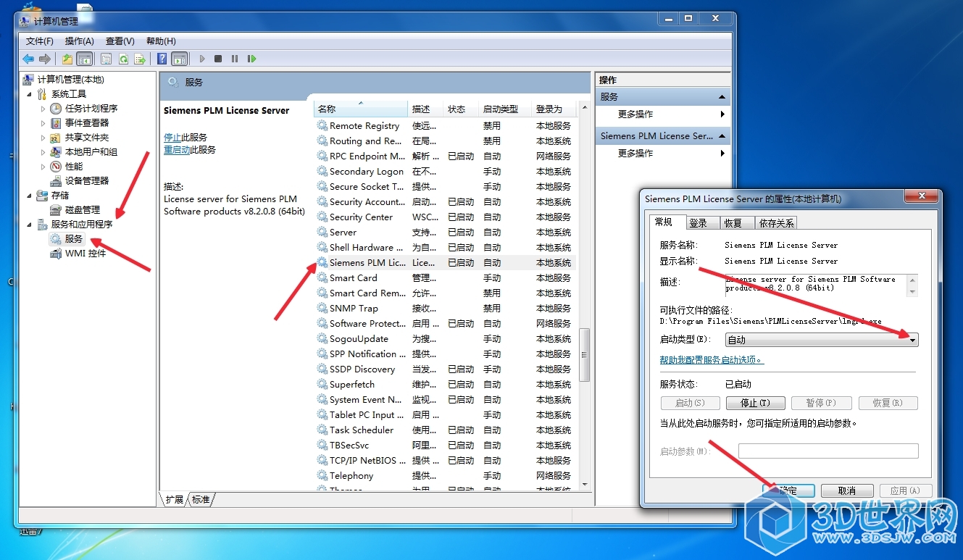Expand the 本地用户和组 tree node

43,152
